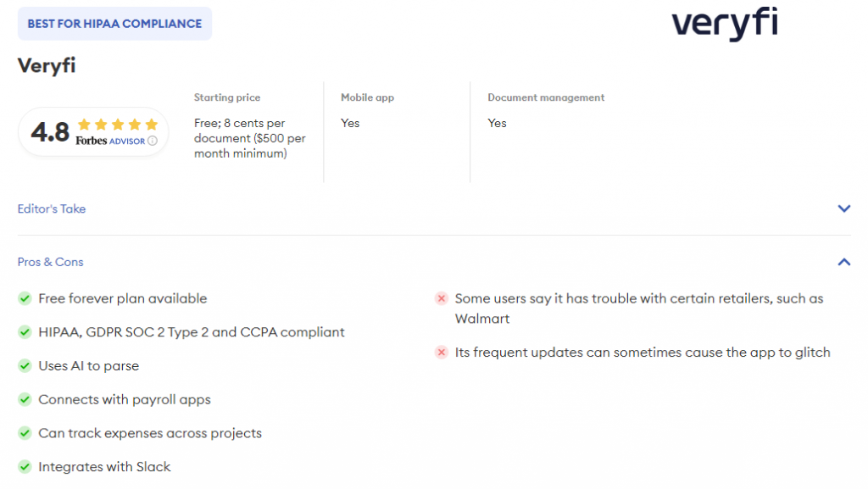Click the Starting price details text
Viewport: 868px width, 489px height.
pos(249,138)
